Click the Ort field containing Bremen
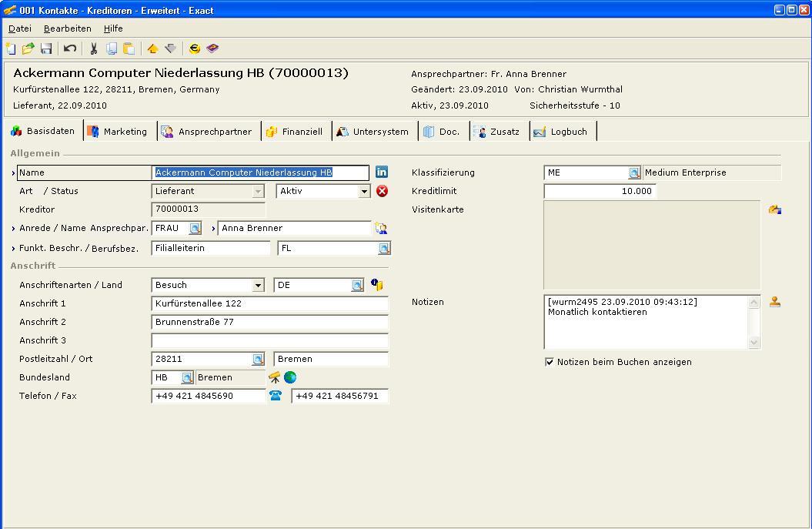This screenshot has width=812, height=529. [x=330, y=359]
